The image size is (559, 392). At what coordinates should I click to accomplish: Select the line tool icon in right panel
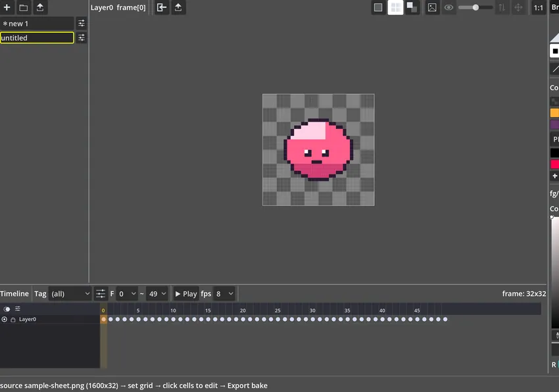coord(554,68)
